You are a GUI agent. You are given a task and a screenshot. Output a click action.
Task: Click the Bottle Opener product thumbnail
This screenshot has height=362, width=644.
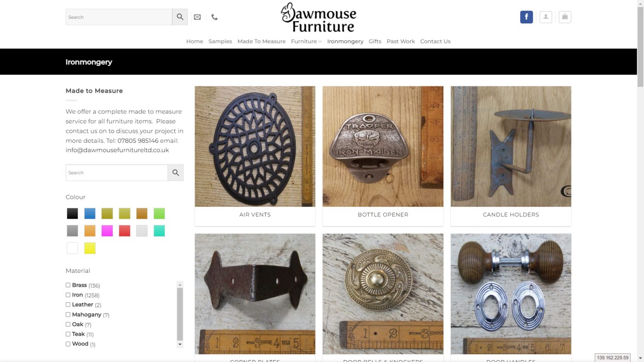(x=383, y=147)
